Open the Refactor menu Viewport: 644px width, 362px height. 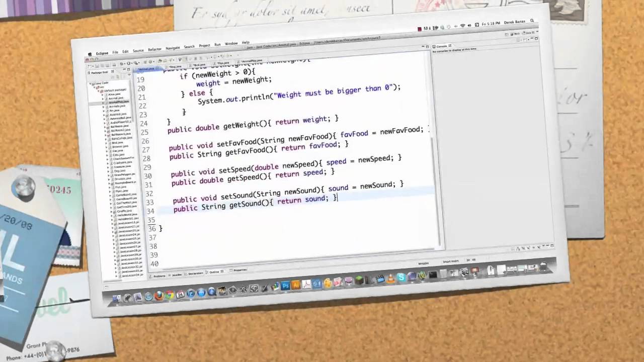point(154,49)
